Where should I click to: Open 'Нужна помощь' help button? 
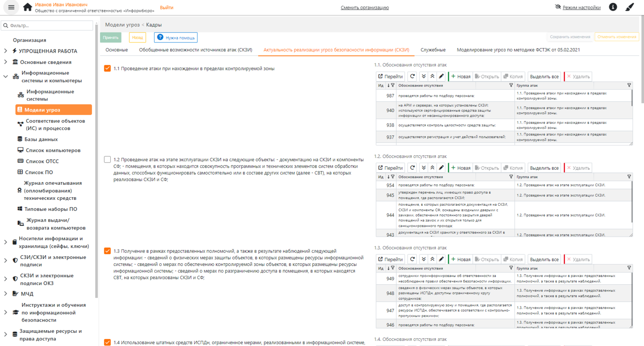point(176,38)
